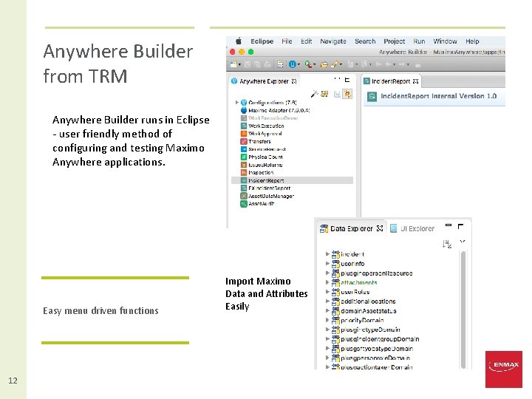Open the Search menu

[x=365, y=41]
